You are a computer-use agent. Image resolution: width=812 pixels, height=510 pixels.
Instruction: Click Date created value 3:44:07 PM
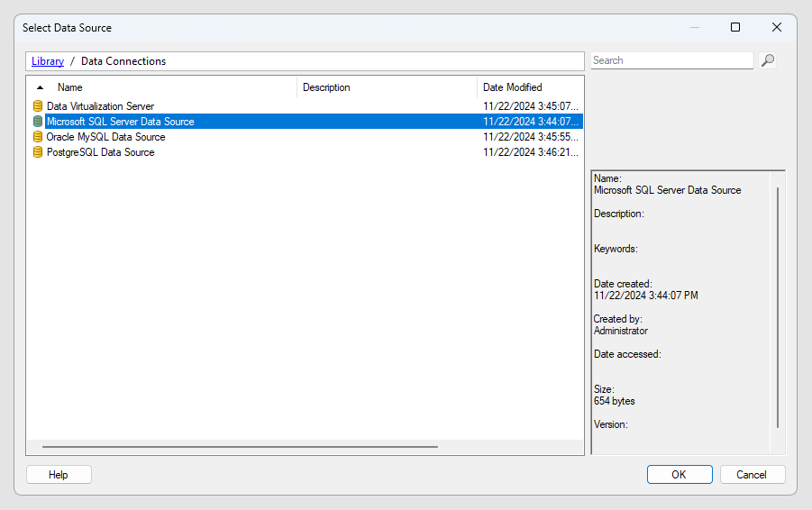pos(646,296)
